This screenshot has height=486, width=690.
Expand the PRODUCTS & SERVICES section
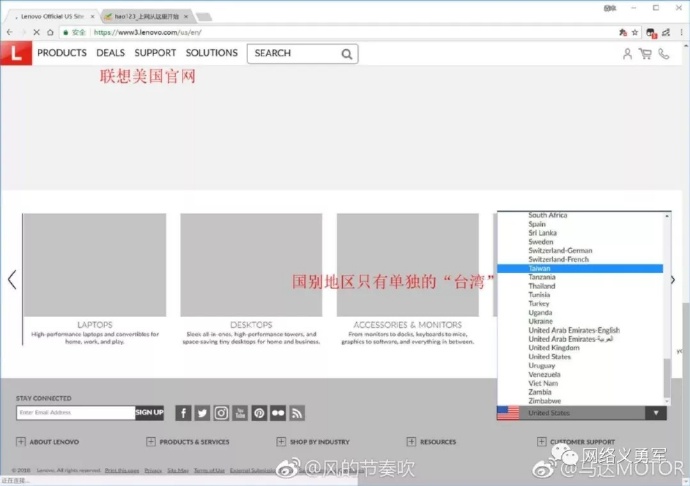(x=188, y=442)
